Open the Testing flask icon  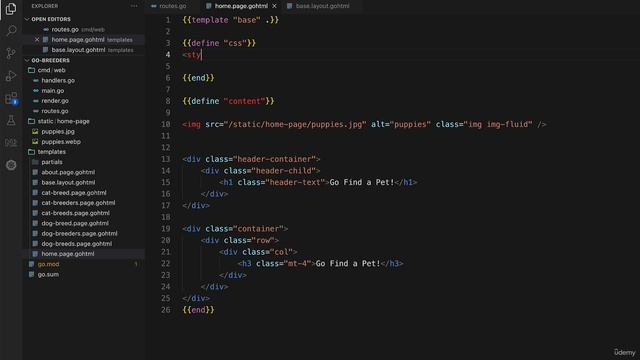coord(11,120)
